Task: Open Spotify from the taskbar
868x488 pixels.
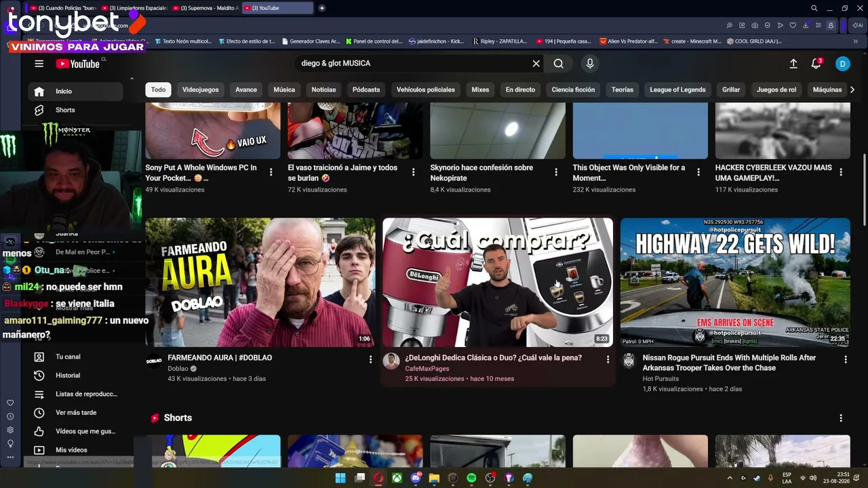Action: [x=471, y=478]
